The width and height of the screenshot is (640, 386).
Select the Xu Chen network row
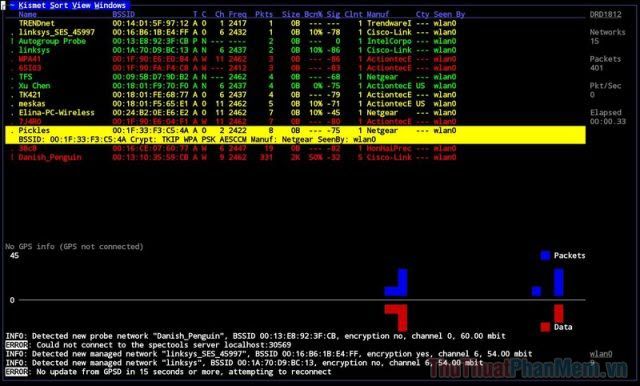[296, 86]
